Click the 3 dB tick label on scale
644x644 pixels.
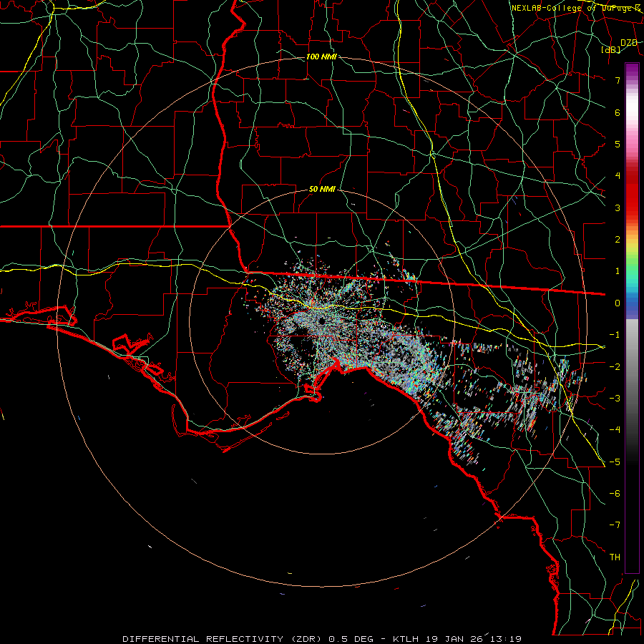[x=618, y=208]
